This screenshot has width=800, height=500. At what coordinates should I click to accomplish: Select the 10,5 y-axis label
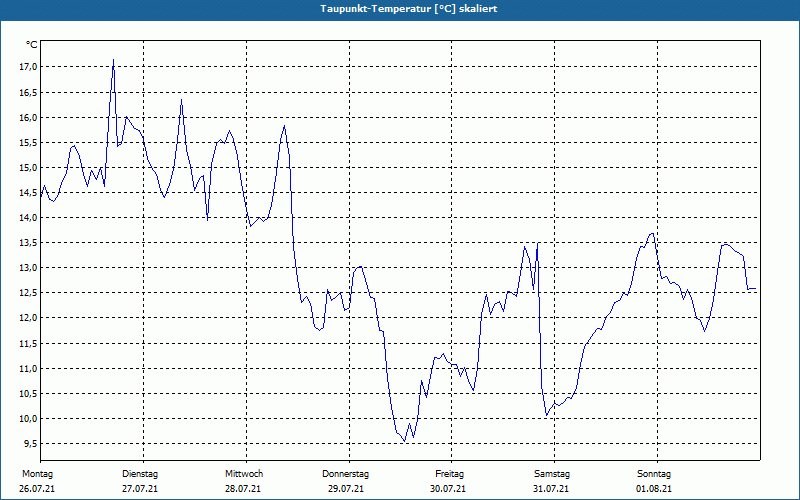click(x=29, y=393)
